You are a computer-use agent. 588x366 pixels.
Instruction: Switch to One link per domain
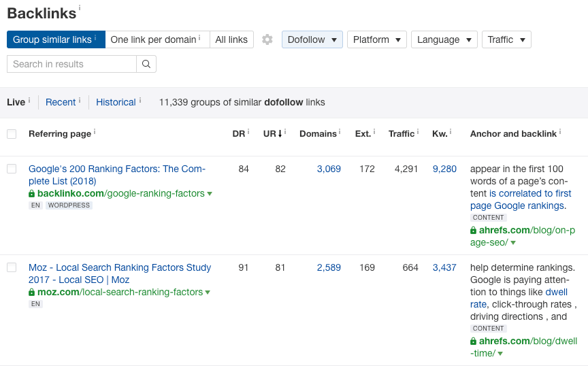(157, 39)
